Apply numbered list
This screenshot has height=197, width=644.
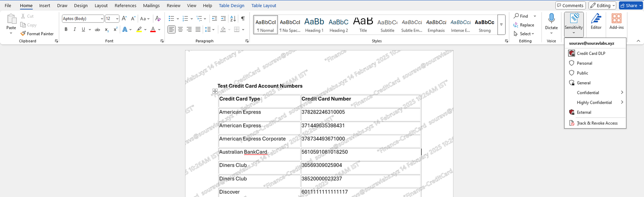[185, 19]
